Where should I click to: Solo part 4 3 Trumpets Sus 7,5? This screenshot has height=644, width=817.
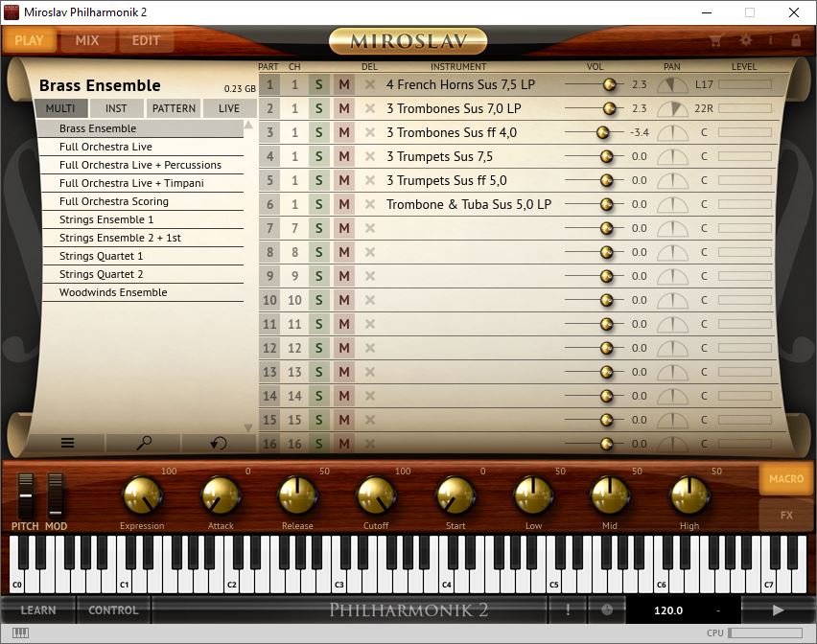click(x=319, y=156)
